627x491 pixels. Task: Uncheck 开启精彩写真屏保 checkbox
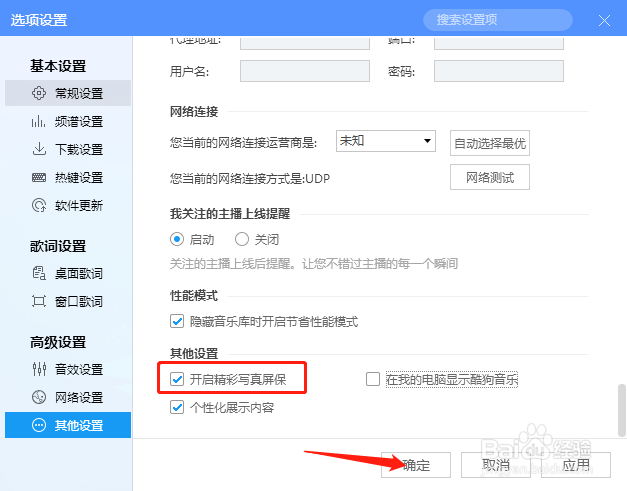177,379
